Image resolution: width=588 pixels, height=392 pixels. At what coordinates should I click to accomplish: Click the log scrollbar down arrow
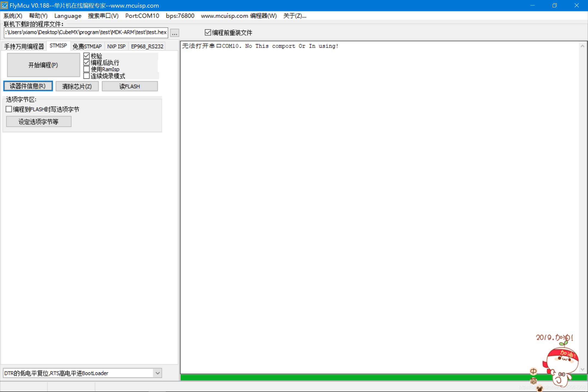582,369
